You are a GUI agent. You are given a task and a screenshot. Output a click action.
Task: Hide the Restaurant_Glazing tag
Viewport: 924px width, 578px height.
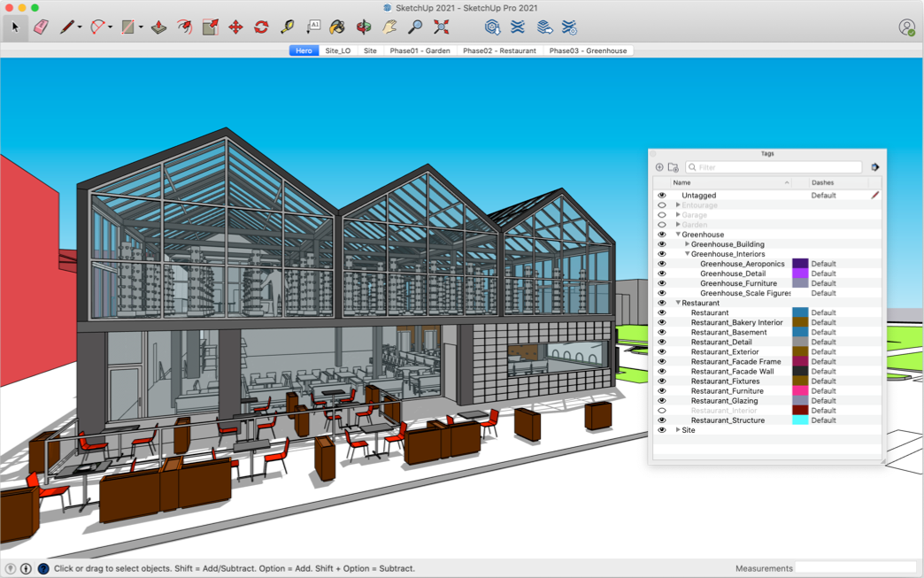coord(661,401)
